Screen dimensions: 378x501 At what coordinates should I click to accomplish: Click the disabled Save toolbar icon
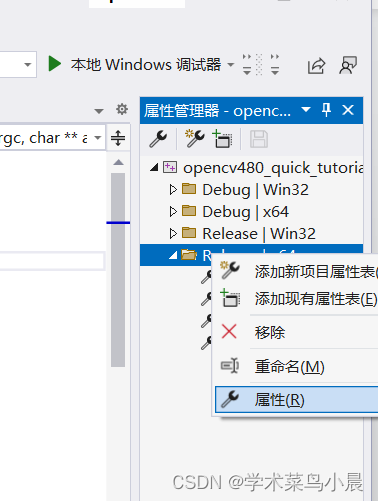click(259, 139)
